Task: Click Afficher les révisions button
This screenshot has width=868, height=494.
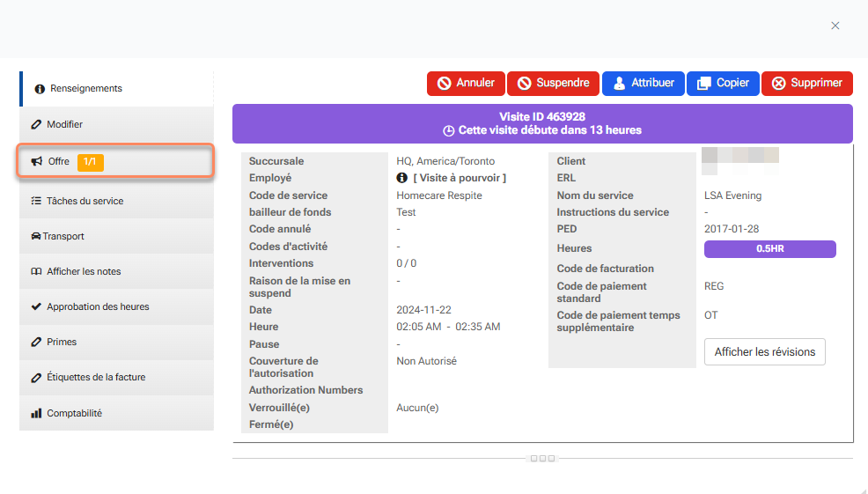Action: (x=764, y=351)
